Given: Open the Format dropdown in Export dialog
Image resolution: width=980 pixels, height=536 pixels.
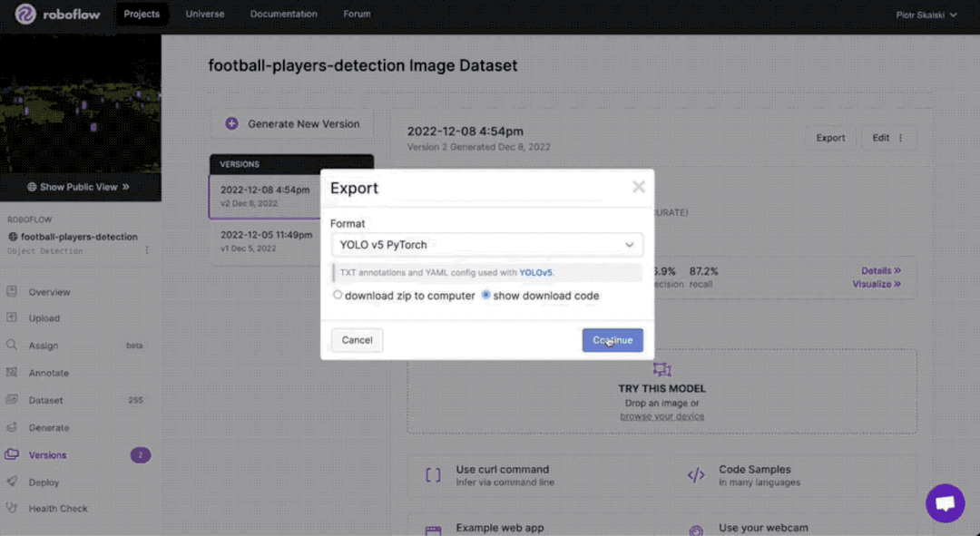Looking at the screenshot, I should (487, 244).
